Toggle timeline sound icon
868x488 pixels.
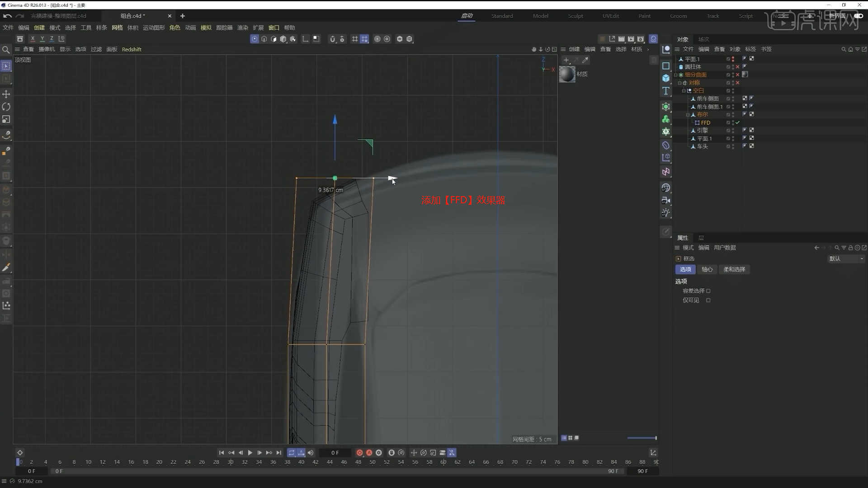point(311,453)
